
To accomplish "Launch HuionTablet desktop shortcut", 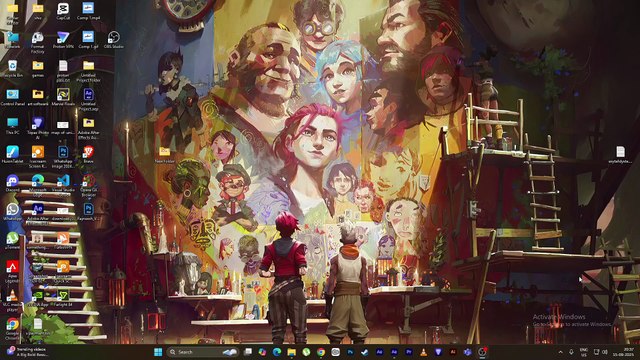I will (12, 154).
